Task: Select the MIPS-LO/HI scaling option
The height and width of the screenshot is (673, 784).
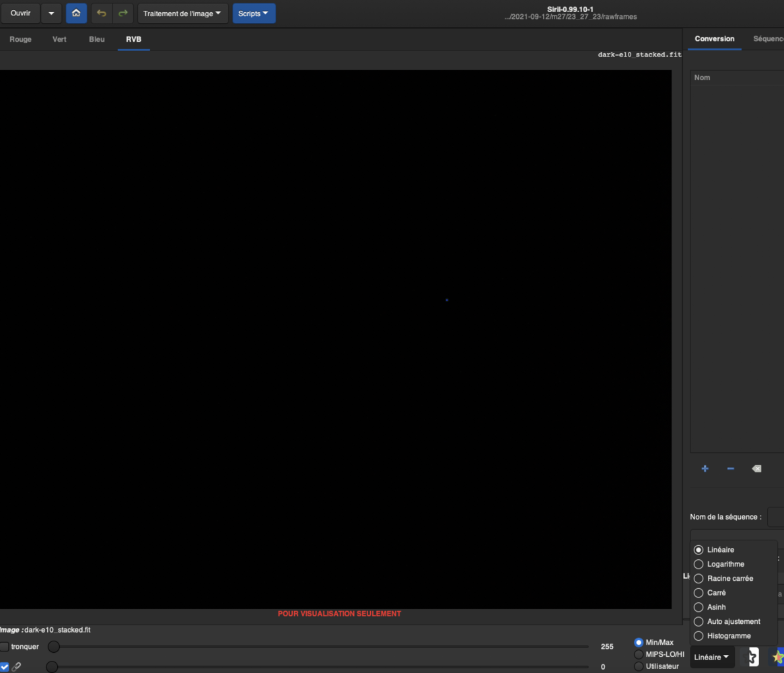Action: [x=638, y=653]
